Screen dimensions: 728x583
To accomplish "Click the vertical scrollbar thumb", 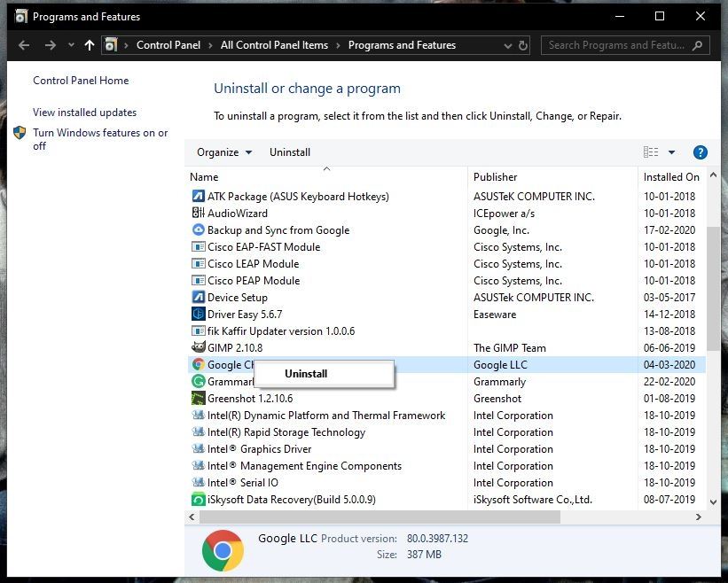I will coord(714,289).
